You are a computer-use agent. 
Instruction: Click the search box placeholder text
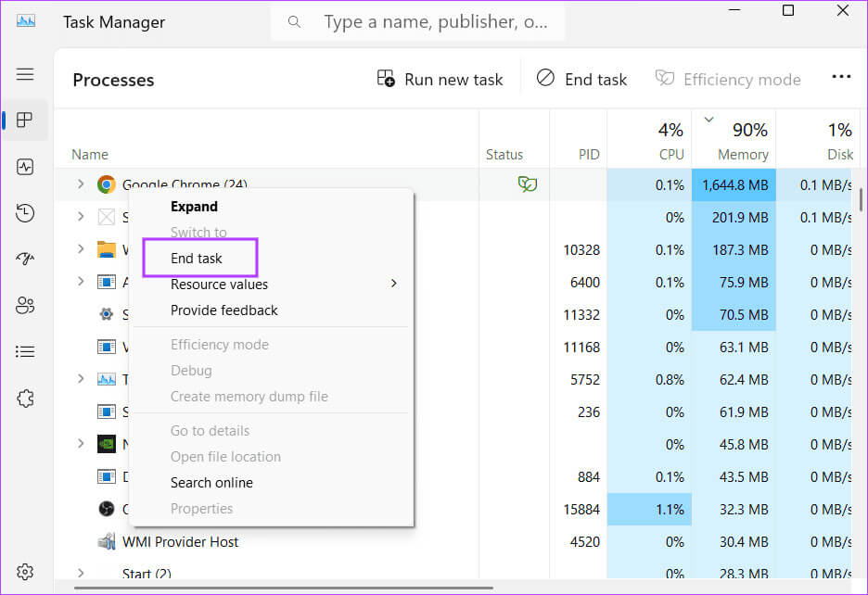pyautogui.click(x=436, y=21)
